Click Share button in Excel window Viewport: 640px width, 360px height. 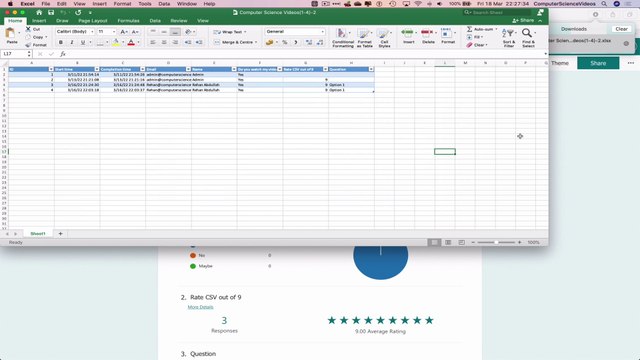point(523,20)
